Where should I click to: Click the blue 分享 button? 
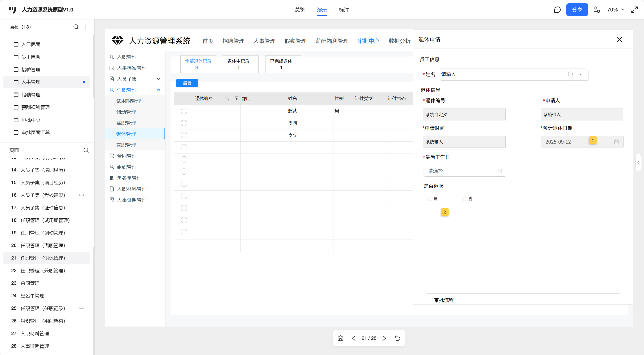click(x=577, y=10)
